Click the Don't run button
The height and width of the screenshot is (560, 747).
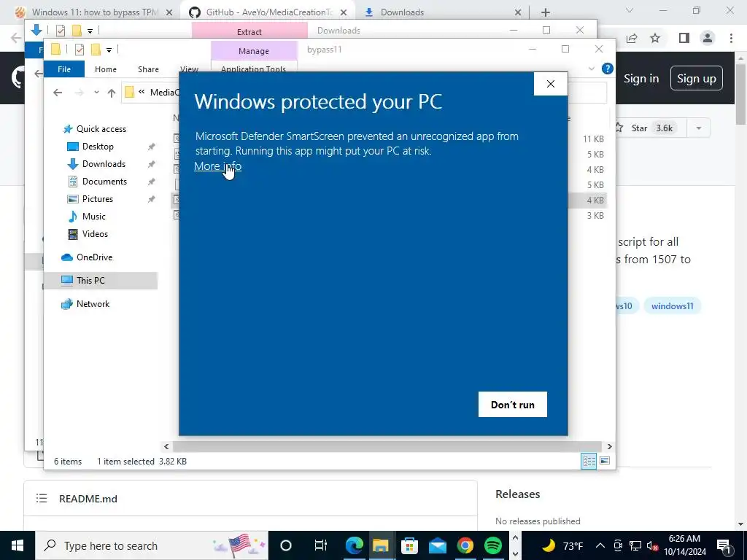pyautogui.click(x=513, y=404)
